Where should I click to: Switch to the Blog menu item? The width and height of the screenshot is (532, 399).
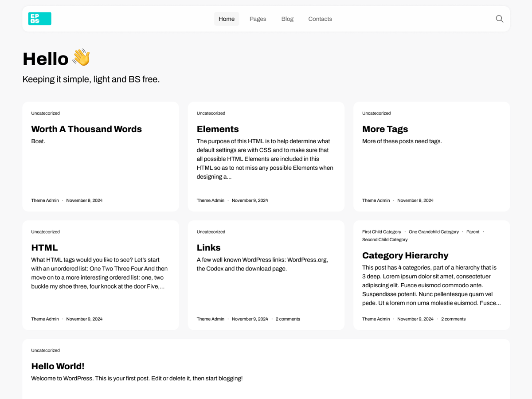tap(287, 19)
